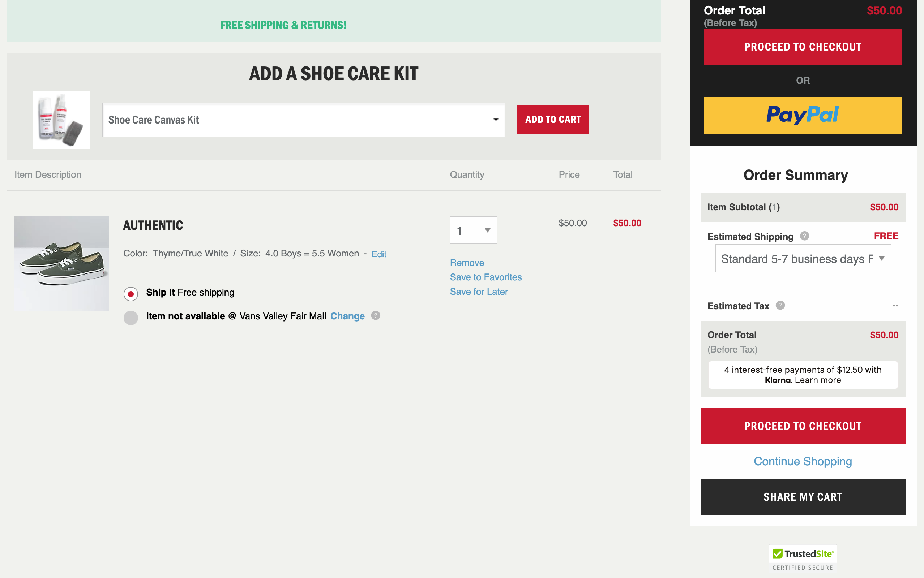
Task: Click help icon beside store availability Change
Action: (x=376, y=315)
